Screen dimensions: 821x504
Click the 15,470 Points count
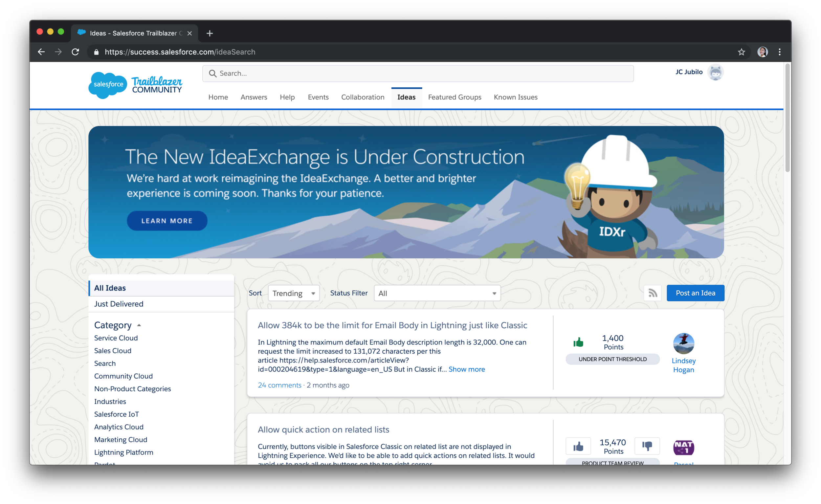point(613,446)
